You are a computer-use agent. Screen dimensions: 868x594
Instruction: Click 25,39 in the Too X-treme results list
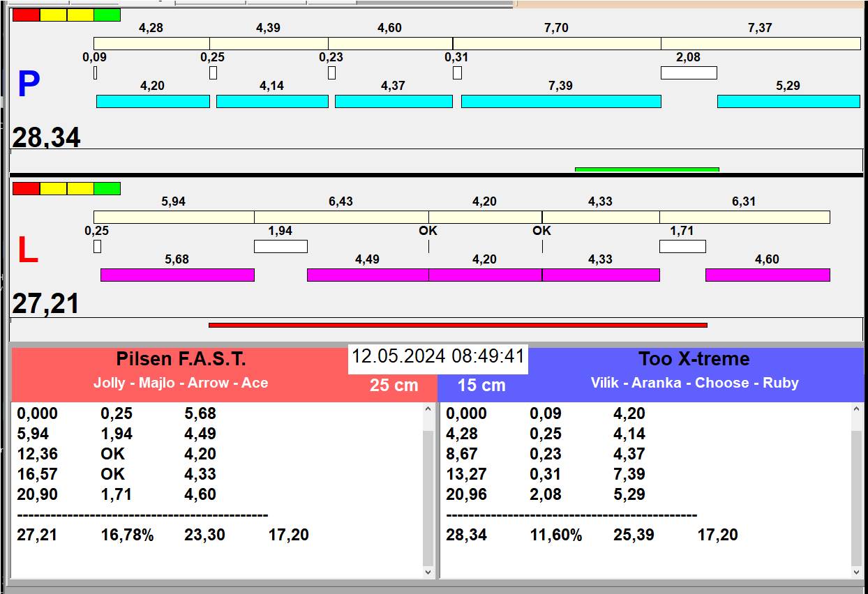[x=634, y=535]
